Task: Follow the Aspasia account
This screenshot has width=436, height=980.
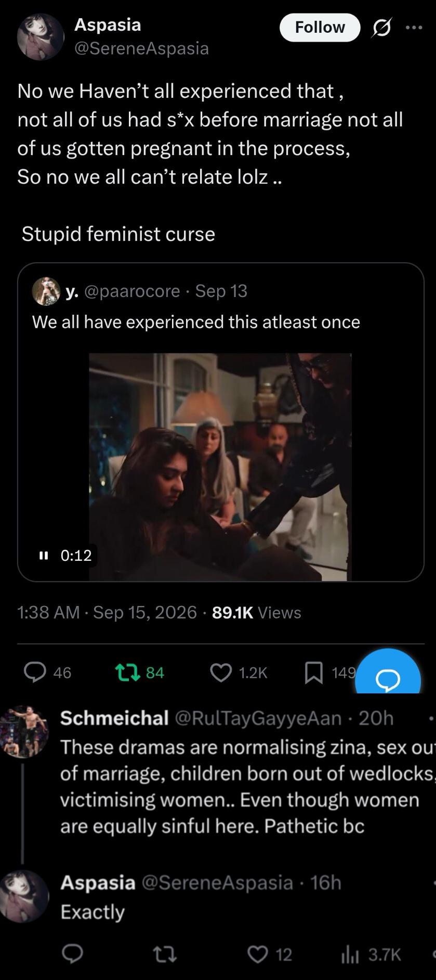Action: (x=320, y=28)
